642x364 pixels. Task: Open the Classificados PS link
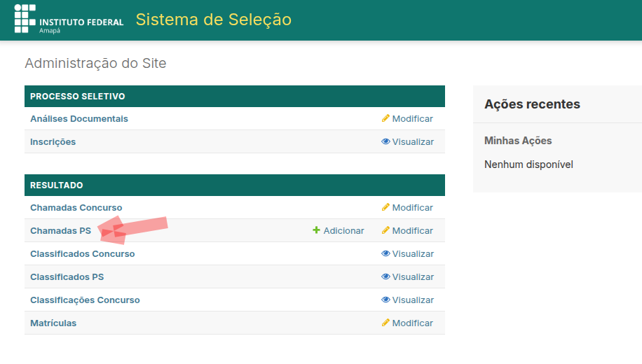[67, 277]
